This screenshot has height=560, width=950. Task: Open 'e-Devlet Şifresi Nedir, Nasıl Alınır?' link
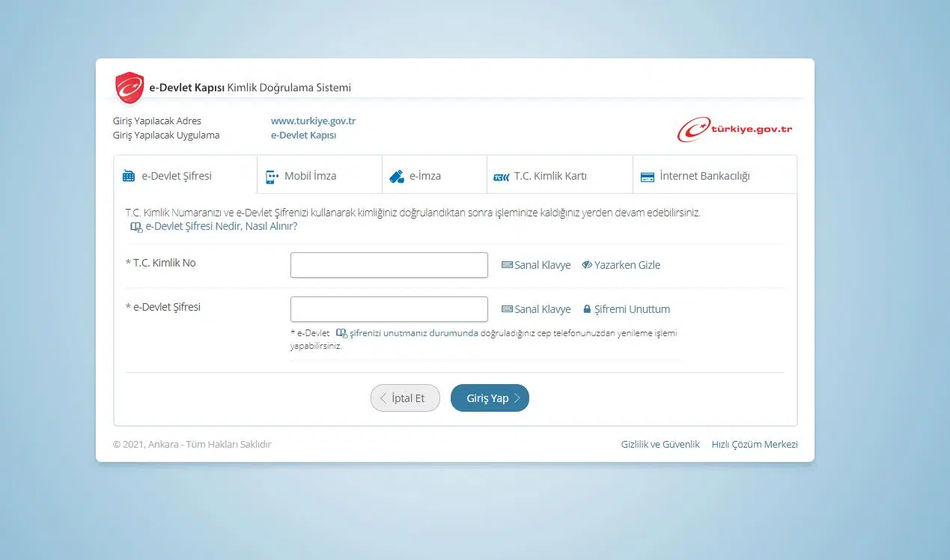214,226
